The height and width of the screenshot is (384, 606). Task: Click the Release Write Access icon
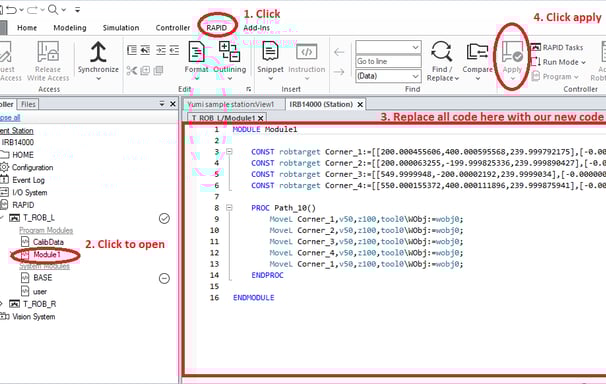point(48,52)
